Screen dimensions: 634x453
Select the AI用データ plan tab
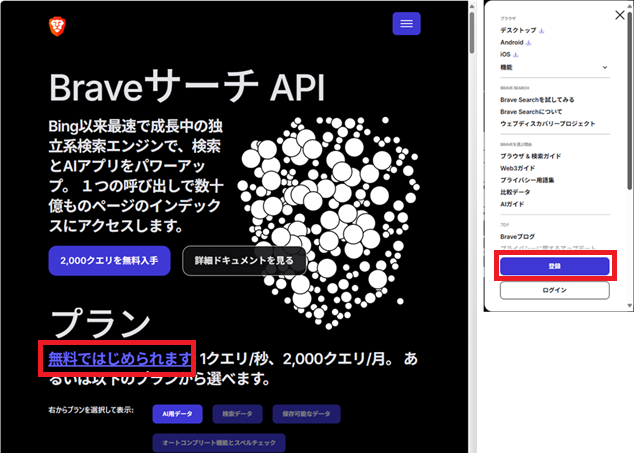pos(178,414)
